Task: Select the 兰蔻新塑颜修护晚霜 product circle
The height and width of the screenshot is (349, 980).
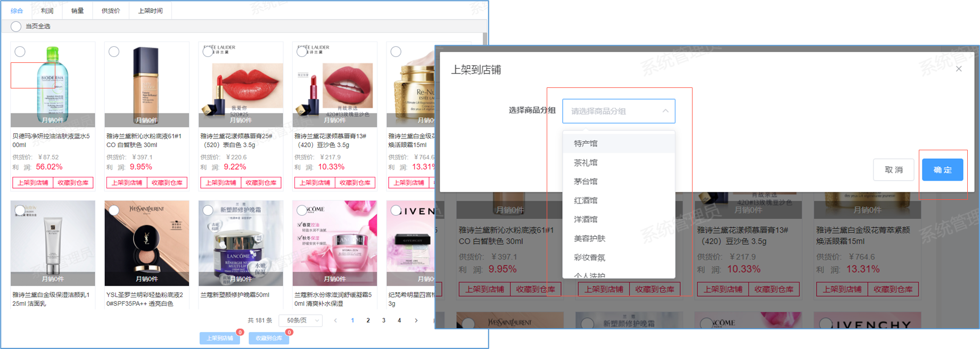Action: [x=208, y=210]
